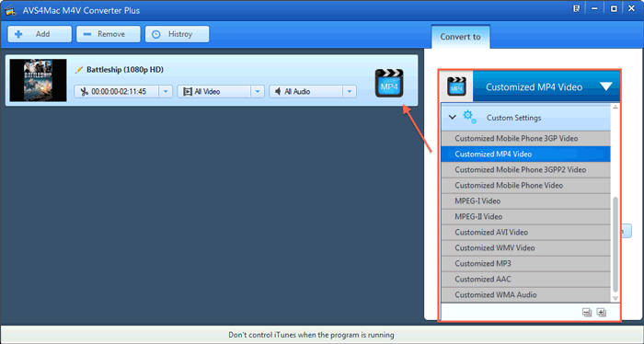Select Customized Mobile Phone Video
This screenshot has width=644, height=344.
click(525, 185)
